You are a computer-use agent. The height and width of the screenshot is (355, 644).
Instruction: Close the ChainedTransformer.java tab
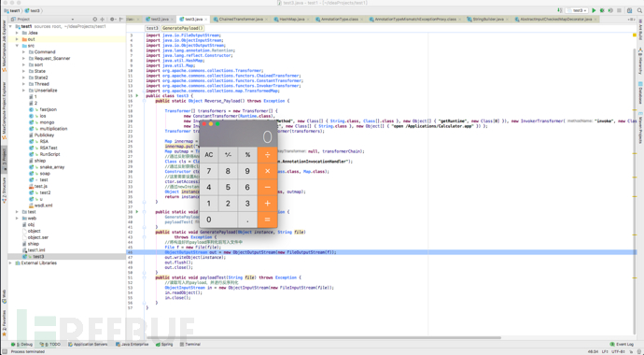267,20
